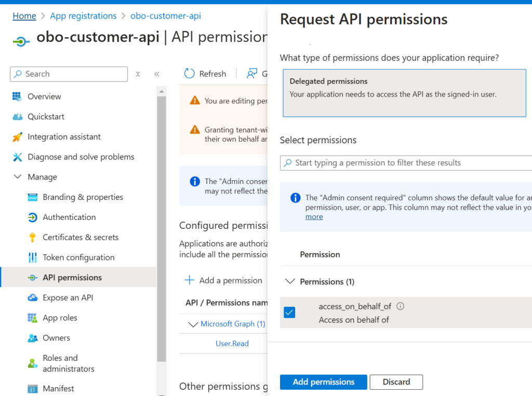
Task: Click the magnifier icon in permission filter box
Action: pos(288,163)
